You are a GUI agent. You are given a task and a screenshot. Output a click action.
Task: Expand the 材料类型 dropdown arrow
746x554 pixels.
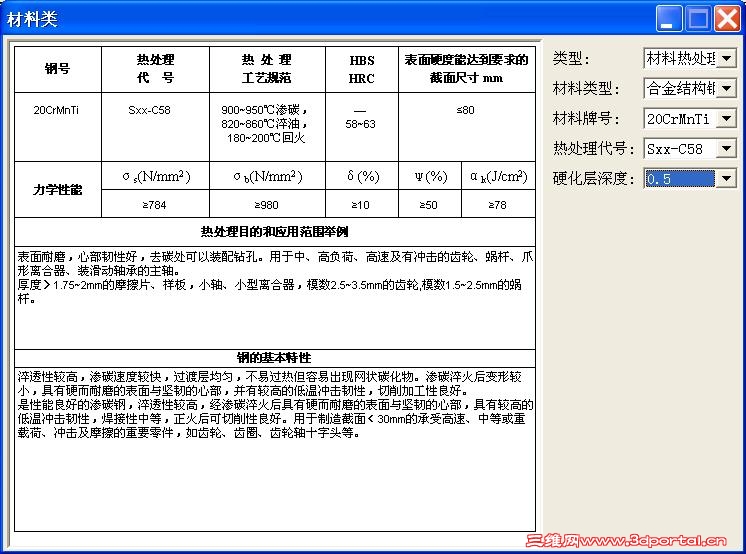coord(726,89)
